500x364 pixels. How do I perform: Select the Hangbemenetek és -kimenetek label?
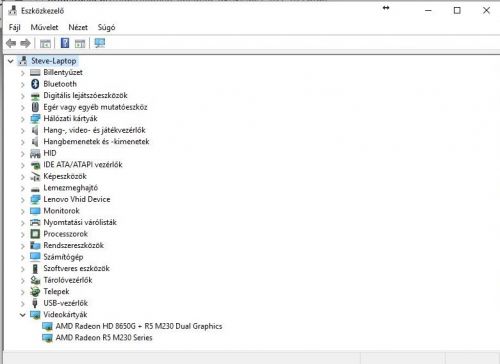click(x=96, y=142)
